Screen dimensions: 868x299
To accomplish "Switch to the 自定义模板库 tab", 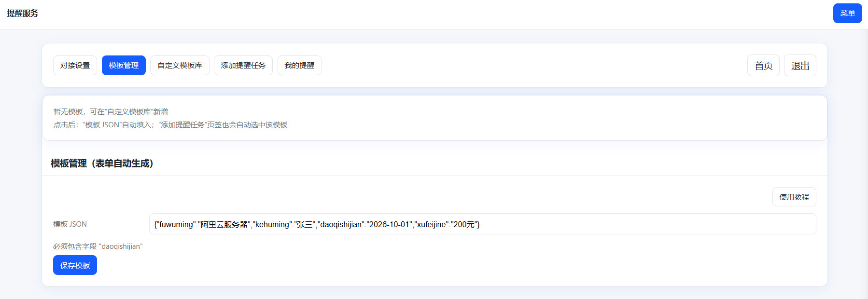I will click(180, 66).
